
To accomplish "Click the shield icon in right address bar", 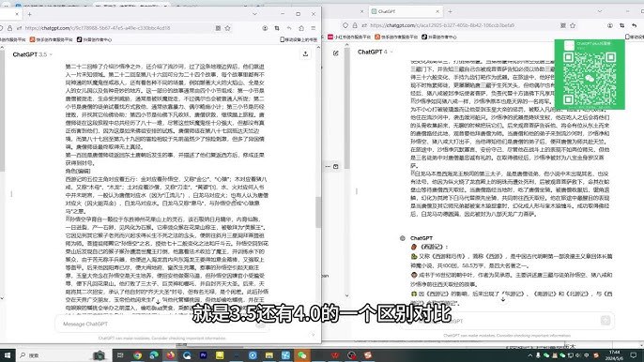I will tap(345, 25).
